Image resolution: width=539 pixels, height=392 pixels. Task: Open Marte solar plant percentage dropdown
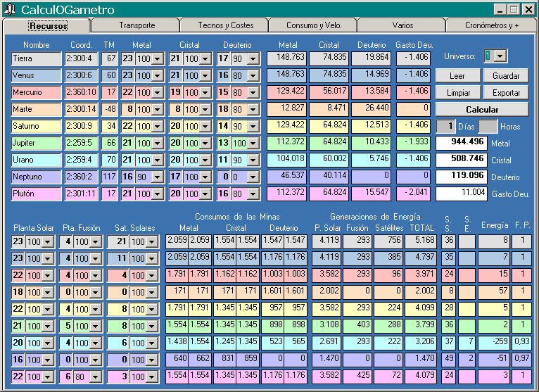click(x=48, y=292)
